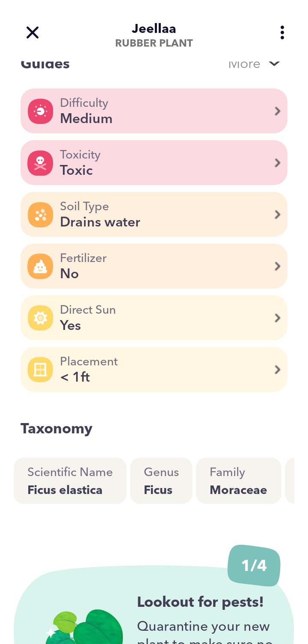This screenshot has width=308, height=644.
Task: Tap the Placement window icon
Action: pos(40,370)
